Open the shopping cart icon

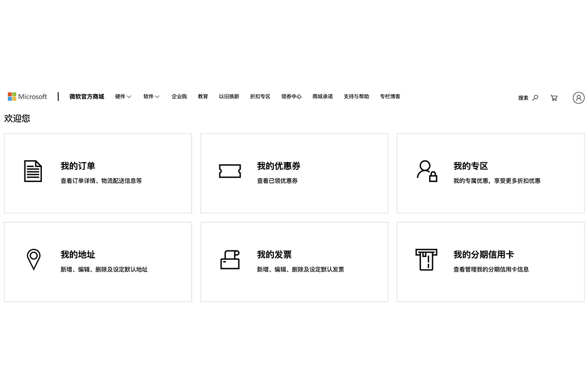pyautogui.click(x=554, y=97)
